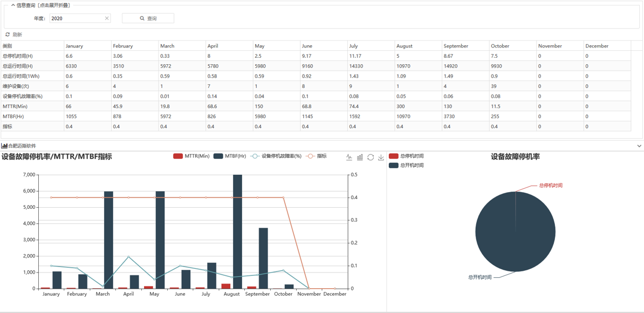Click the 刷新 refresh icon
This screenshot has width=644, height=313.
8,35
